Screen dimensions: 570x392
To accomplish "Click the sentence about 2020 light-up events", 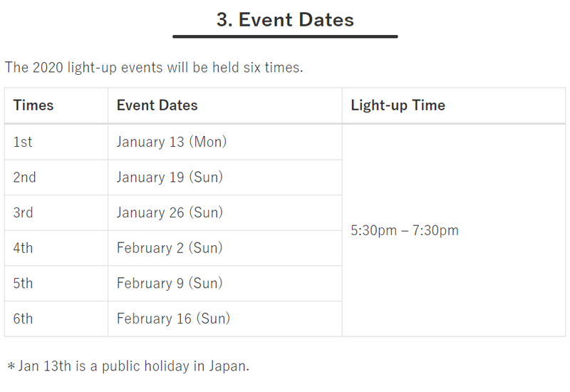I will pyautogui.click(x=154, y=68).
